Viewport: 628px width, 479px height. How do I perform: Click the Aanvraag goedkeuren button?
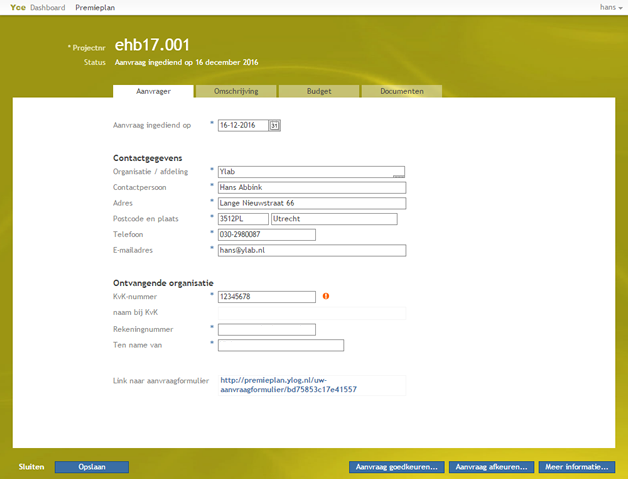(397, 467)
